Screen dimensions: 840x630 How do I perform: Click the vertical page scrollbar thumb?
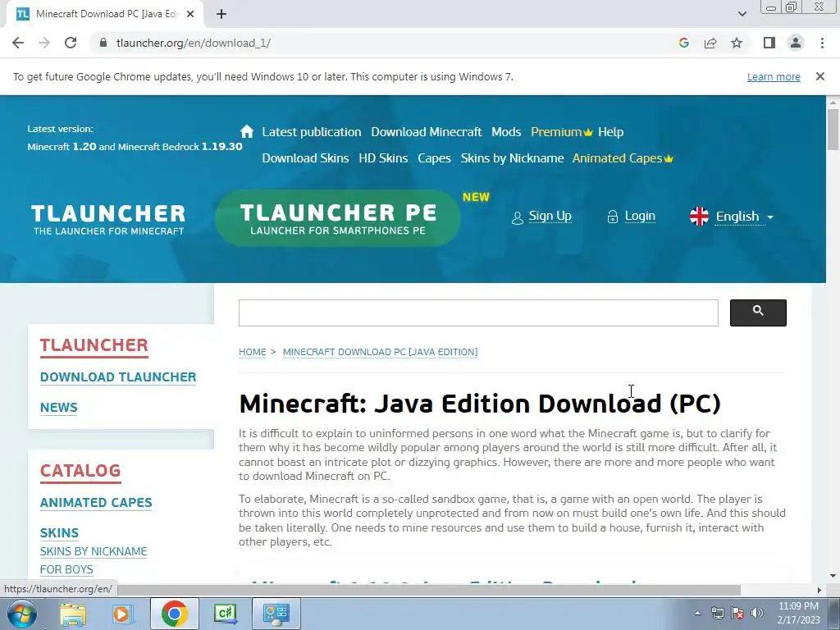pos(833,129)
